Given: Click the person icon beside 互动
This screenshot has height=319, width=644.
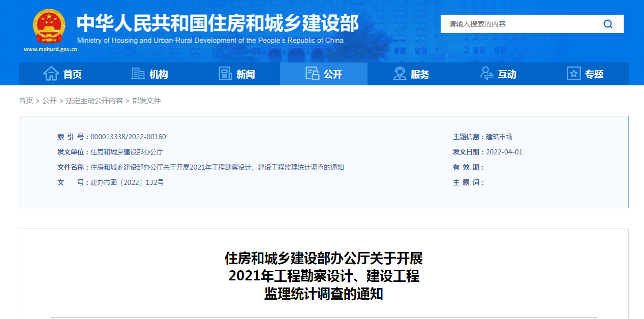Looking at the screenshot, I should 486,74.
